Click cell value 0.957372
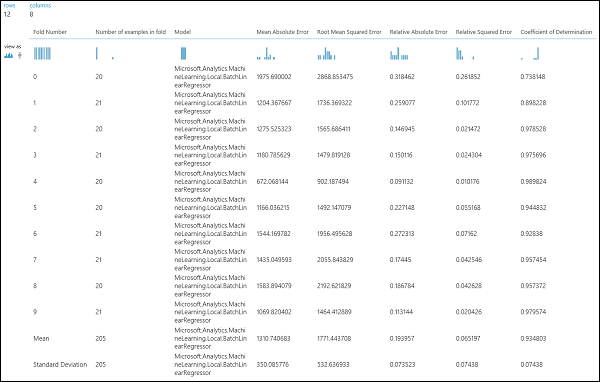Viewport: 600px width, 382px height. pyautogui.click(x=533, y=286)
